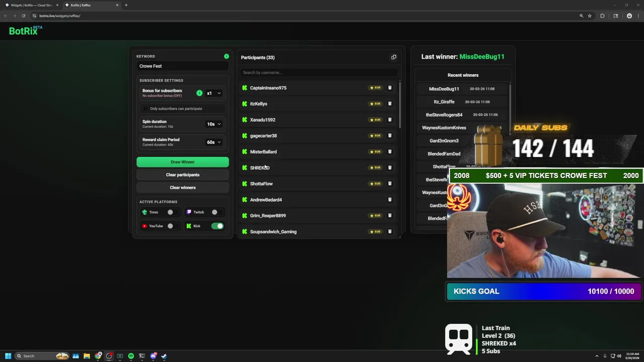Open Steam from the taskbar
The image size is (644, 362).
click(164, 356)
